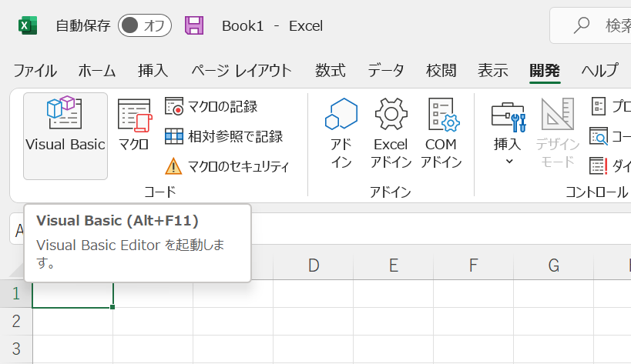Open COM アドイン dialog

[x=441, y=133]
